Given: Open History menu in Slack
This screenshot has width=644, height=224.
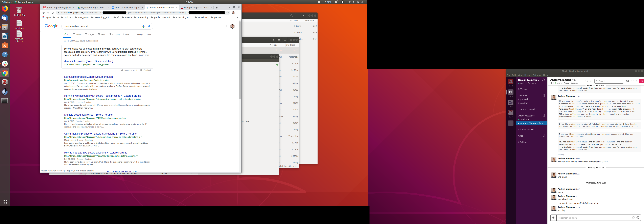Looking at the screenshot, I should point(528,75).
